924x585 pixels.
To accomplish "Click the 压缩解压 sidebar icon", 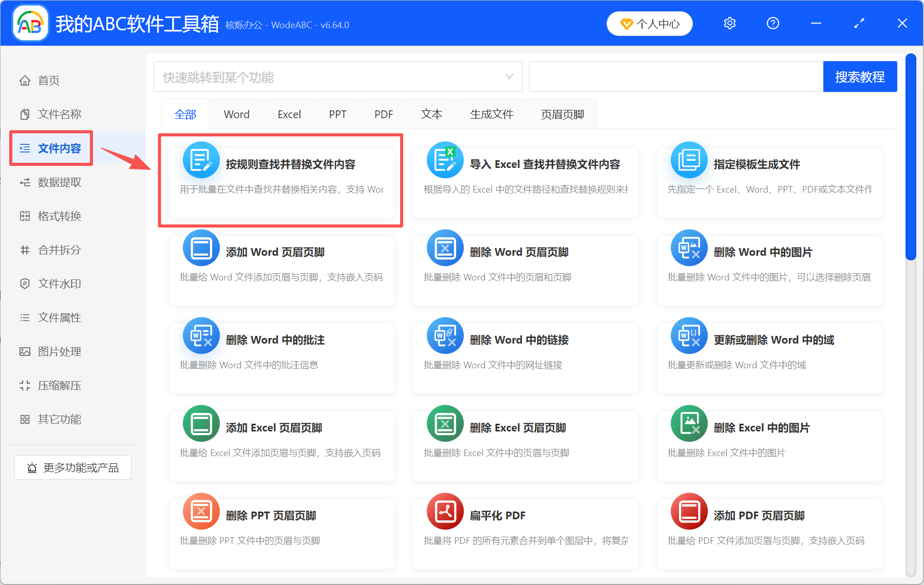I will click(x=25, y=385).
